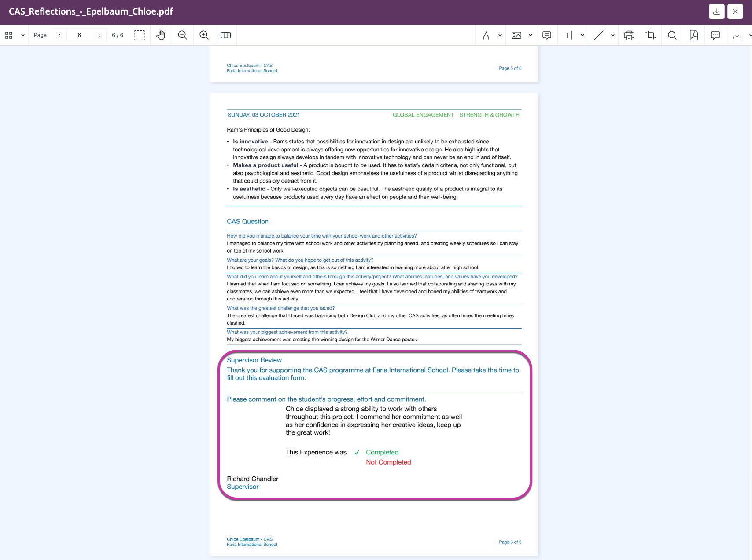Screen dimensions: 752x560
Task: Edit the page number input field
Action: (79, 35)
